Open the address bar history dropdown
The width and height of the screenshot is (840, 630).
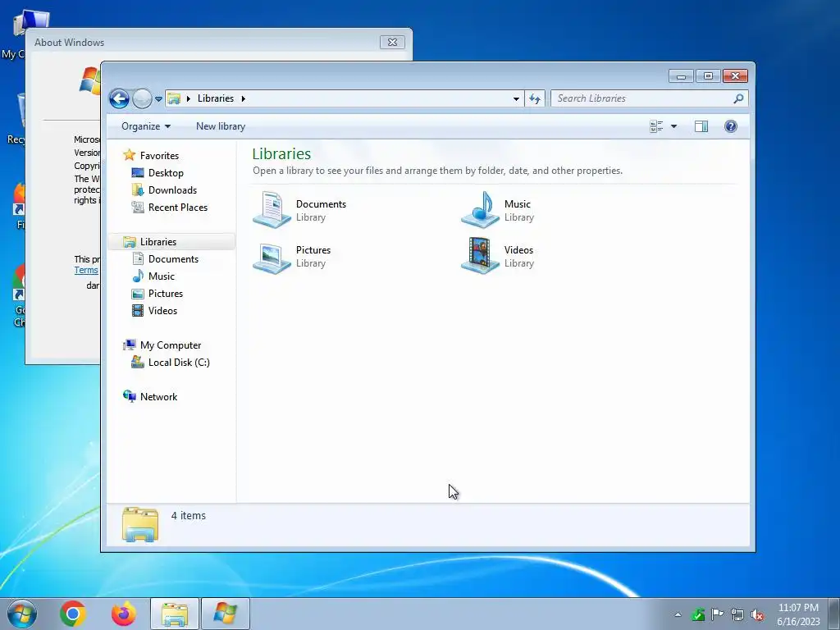click(516, 98)
